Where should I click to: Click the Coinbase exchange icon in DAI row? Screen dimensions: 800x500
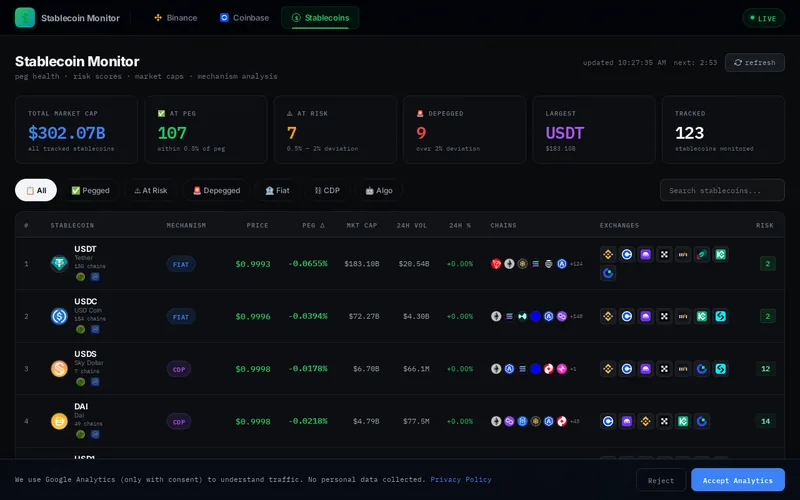click(x=608, y=421)
